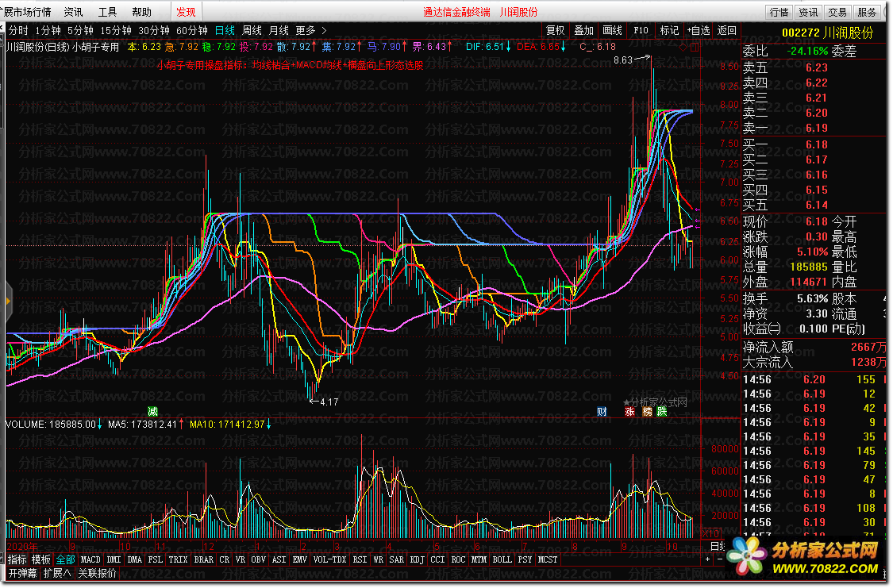Viewport: 893px width, 588px height.
Task: Switch to the MACD indicator
Action: pyautogui.click(x=90, y=560)
